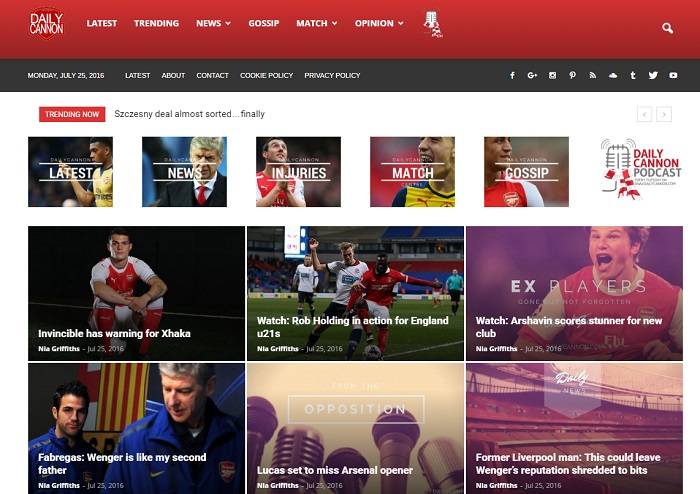
Task: Click author Nia Griffiths under Arshavin article
Action: click(496, 349)
